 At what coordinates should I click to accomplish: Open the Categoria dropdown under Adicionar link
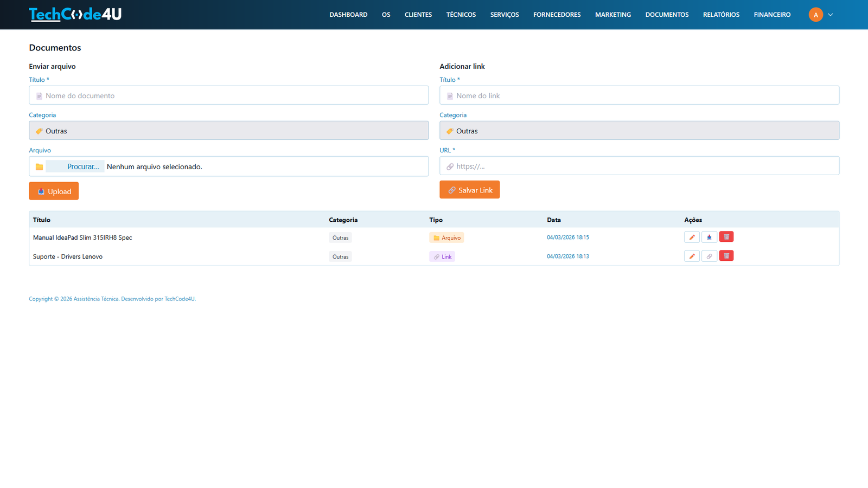pyautogui.click(x=639, y=130)
